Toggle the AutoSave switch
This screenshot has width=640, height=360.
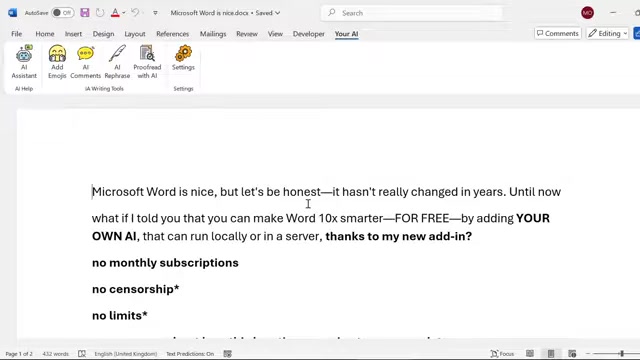click(62, 13)
